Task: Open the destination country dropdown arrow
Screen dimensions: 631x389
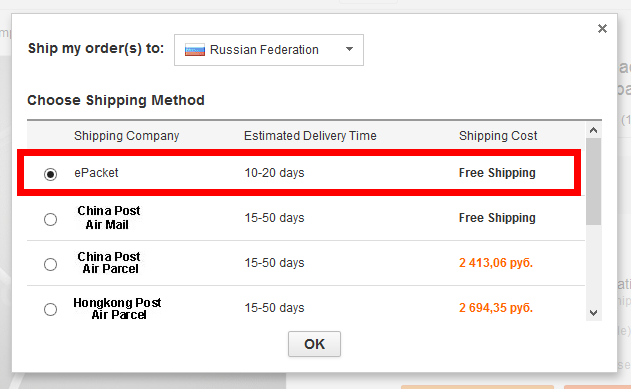Action: pos(349,49)
